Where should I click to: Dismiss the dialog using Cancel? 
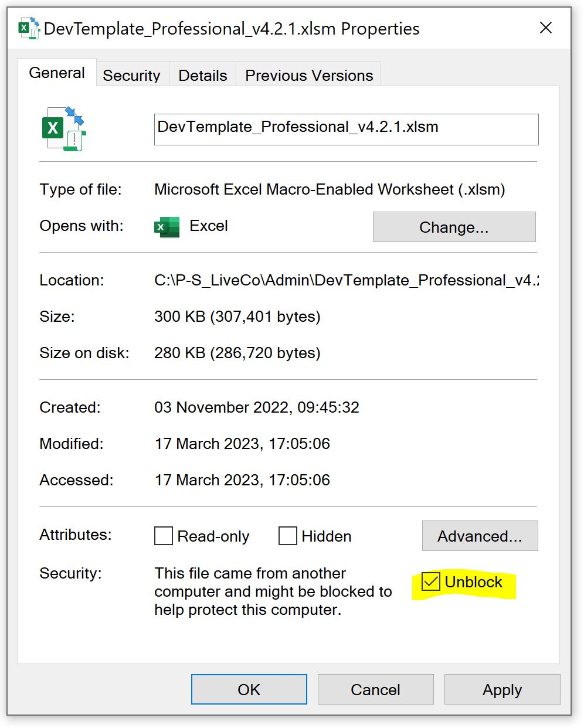pos(375,689)
